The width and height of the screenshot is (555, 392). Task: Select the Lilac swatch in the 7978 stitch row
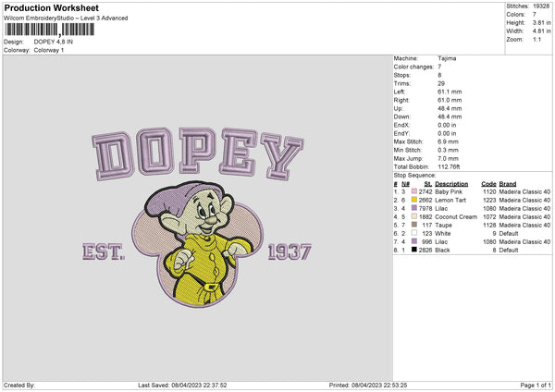[x=414, y=208]
